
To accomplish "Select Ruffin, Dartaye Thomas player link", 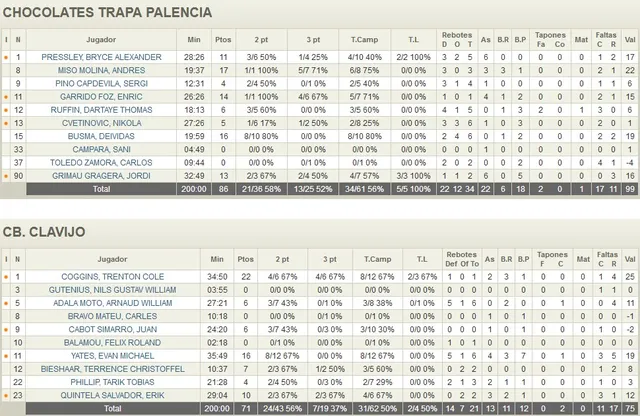I will 101,110.
